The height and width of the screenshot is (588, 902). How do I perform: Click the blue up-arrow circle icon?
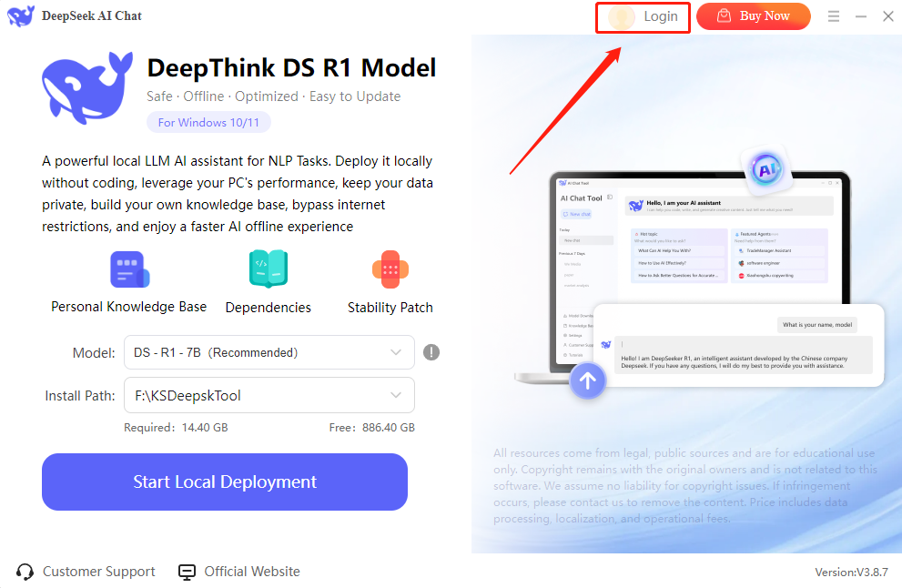(x=587, y=380)
